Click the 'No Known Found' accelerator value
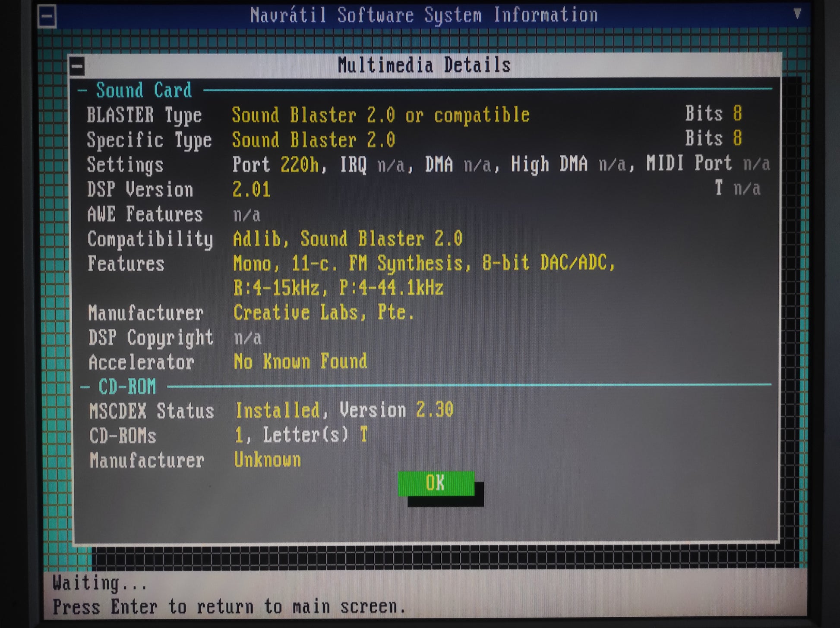Viewport: 840px width, 628px height. tap(300, 361)
